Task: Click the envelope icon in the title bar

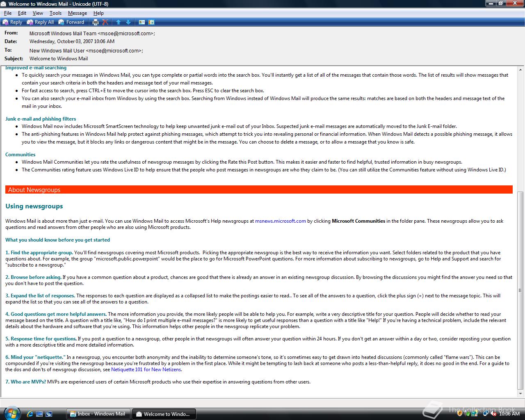Action: [x=4, y=4]
